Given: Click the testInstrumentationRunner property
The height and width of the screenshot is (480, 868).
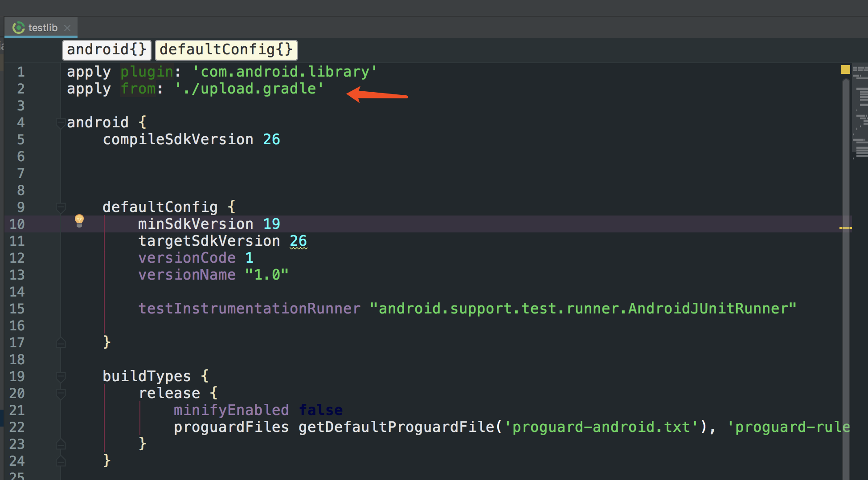Looking at the screenshot, I should point(249,309).
